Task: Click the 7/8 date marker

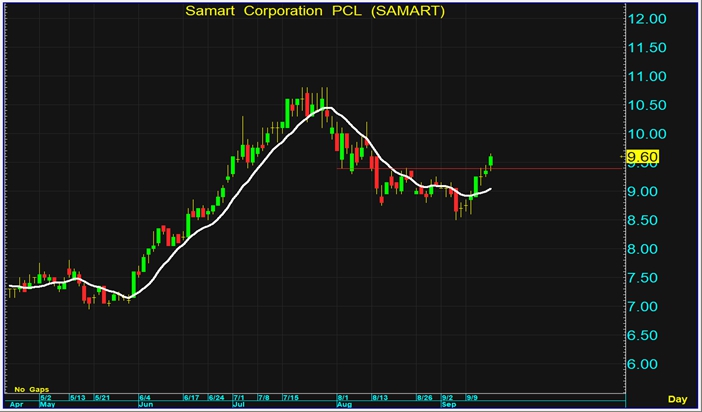Action: point(264,397)
